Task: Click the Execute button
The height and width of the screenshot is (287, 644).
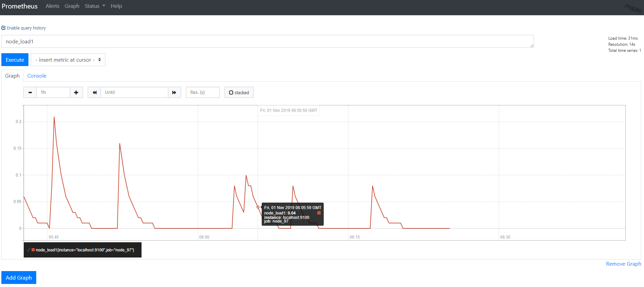Action: 15,60
